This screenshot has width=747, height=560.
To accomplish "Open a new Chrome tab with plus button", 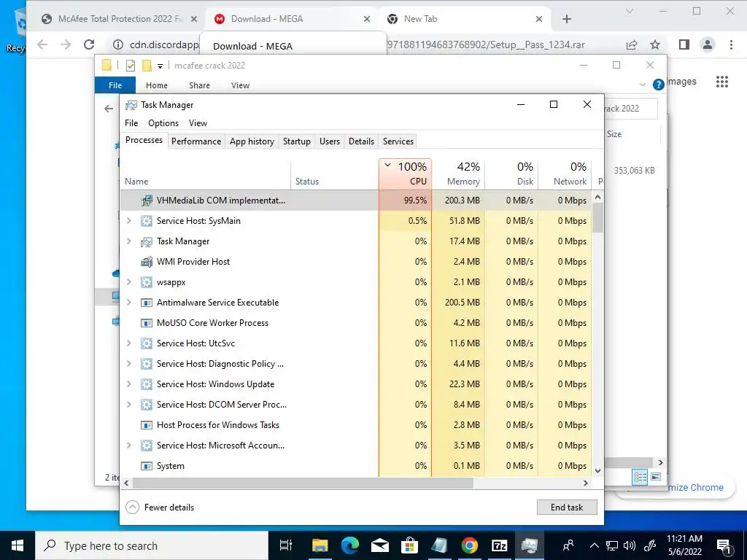I will click(566, 19).
